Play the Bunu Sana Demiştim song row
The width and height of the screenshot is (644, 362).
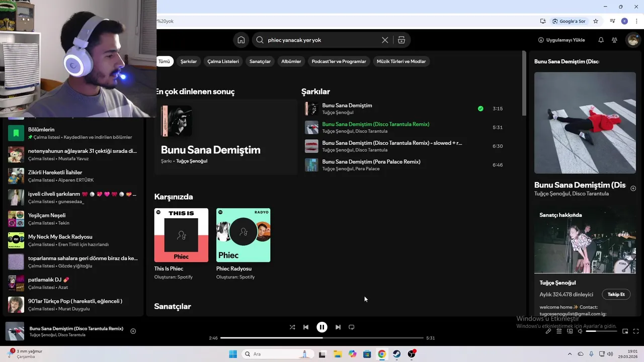405,109
